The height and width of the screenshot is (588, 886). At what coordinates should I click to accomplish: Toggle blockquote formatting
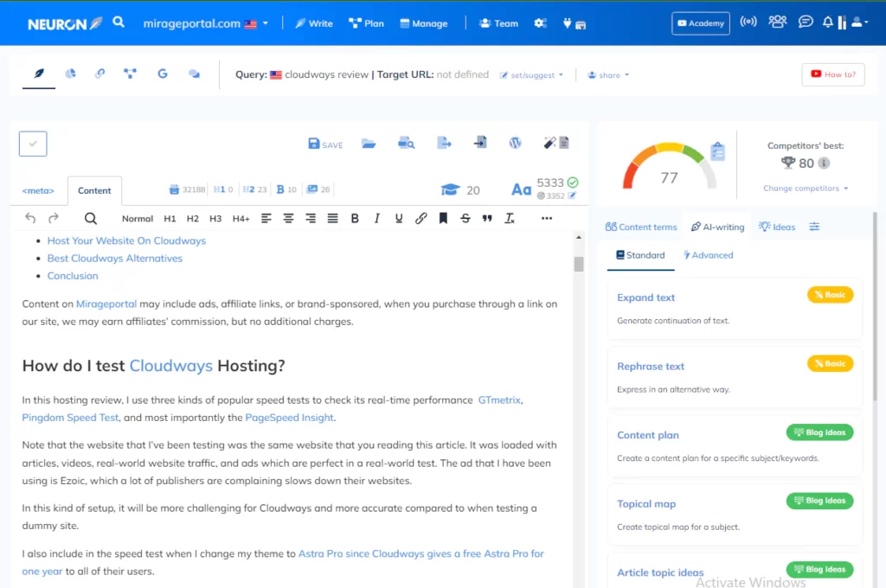487,219
